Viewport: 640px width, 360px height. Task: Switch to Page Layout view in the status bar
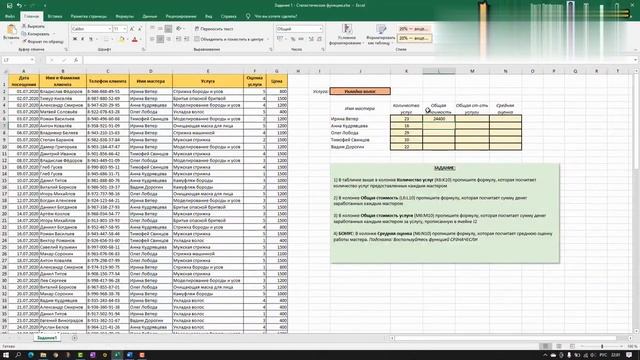point(559,346)
